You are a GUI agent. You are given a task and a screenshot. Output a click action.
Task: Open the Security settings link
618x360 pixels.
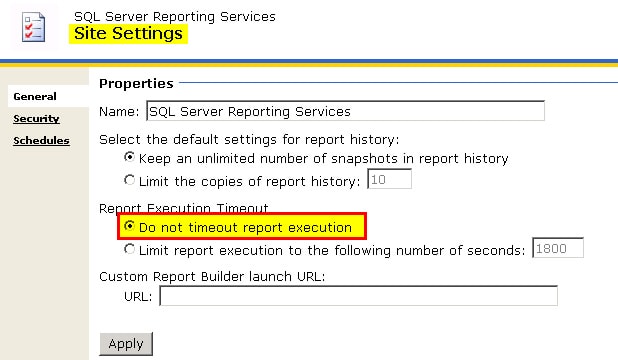pyautogui.click(x=36, y=118)
